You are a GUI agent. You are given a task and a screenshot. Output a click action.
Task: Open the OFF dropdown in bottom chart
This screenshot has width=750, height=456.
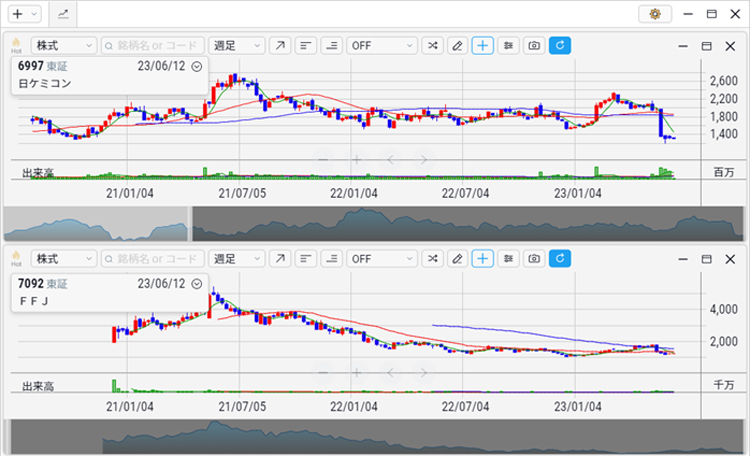tap(381, 259)
